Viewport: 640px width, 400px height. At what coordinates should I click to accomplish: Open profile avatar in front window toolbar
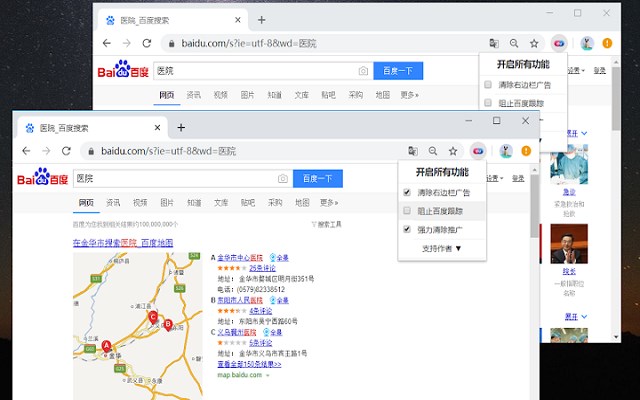[x=506, y=151]
